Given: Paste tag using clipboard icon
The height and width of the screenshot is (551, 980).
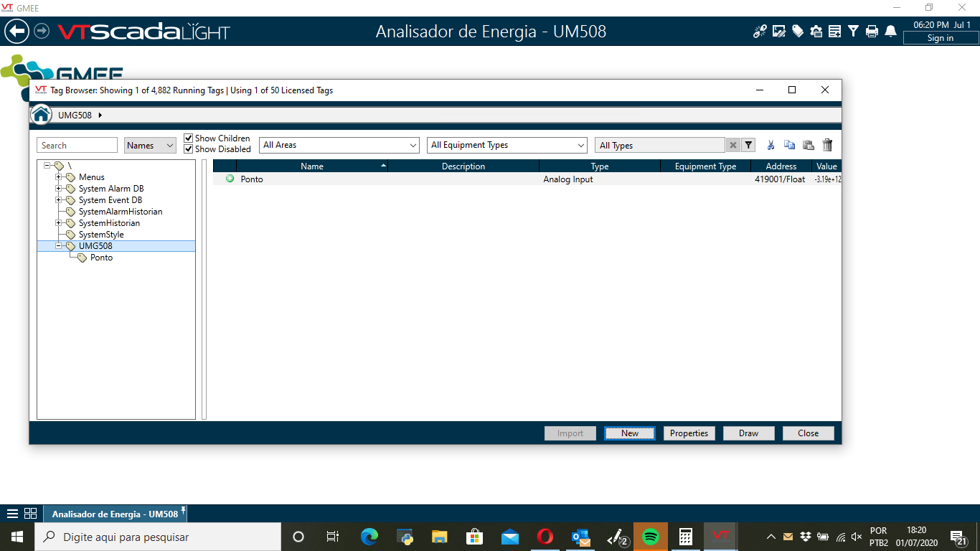Looking at the screenshot, I should 808,145.
